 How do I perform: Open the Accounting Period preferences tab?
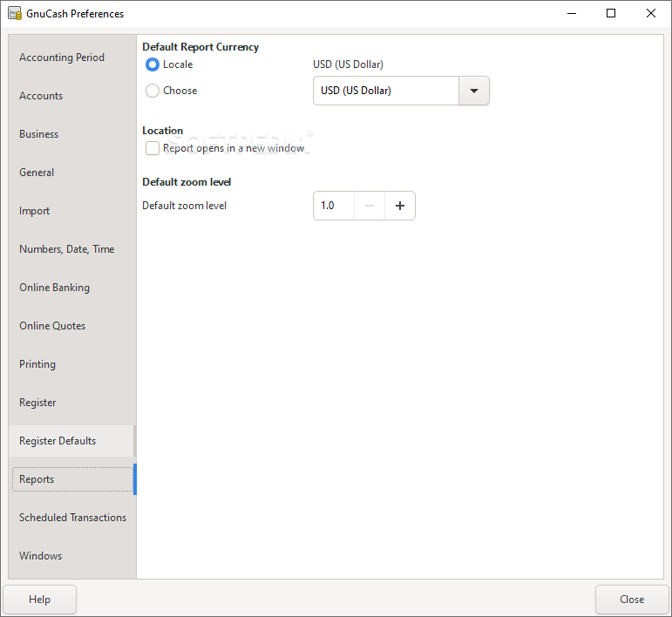click(71, 58)
